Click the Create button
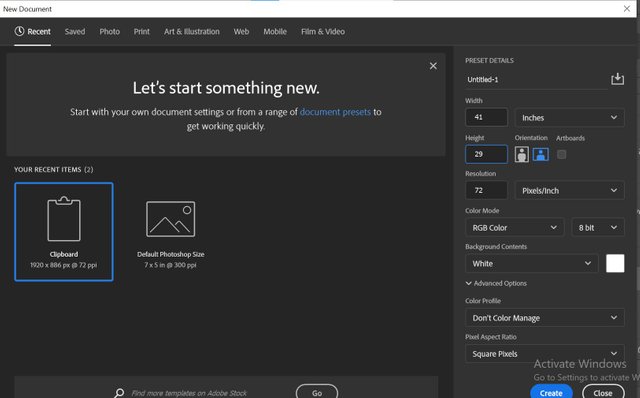The height and width of the screenshot is (398, 640). pos(551,392)
